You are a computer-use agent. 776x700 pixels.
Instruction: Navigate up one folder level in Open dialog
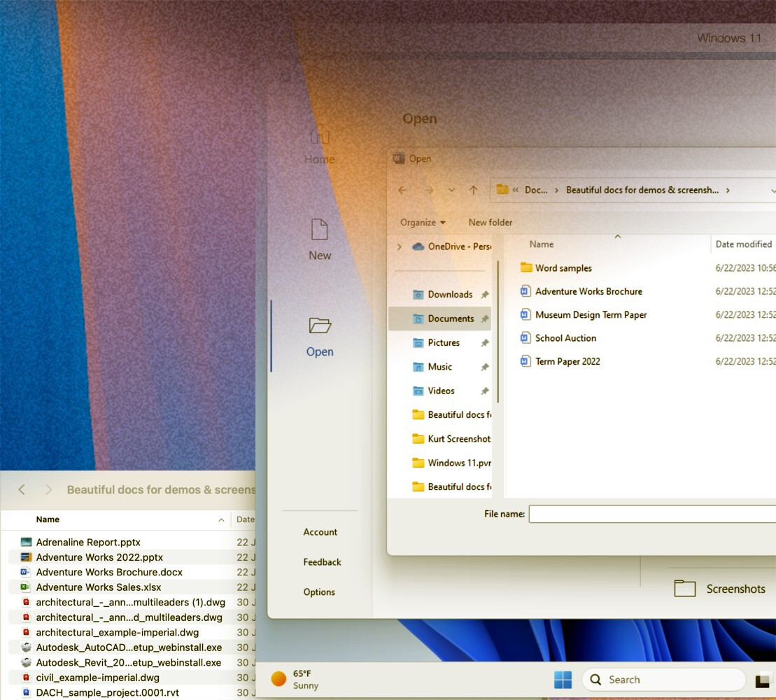(x=474, y=190)
